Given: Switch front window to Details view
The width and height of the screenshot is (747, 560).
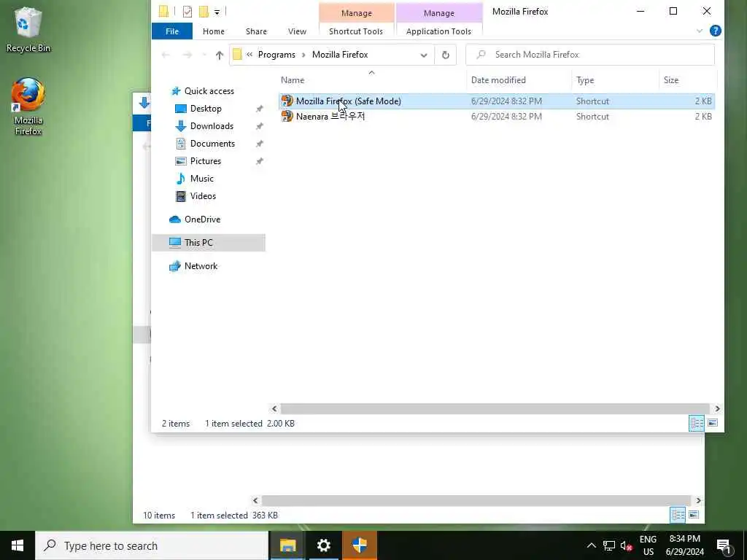Looking at the screenshot, I should tap(697, 423).
